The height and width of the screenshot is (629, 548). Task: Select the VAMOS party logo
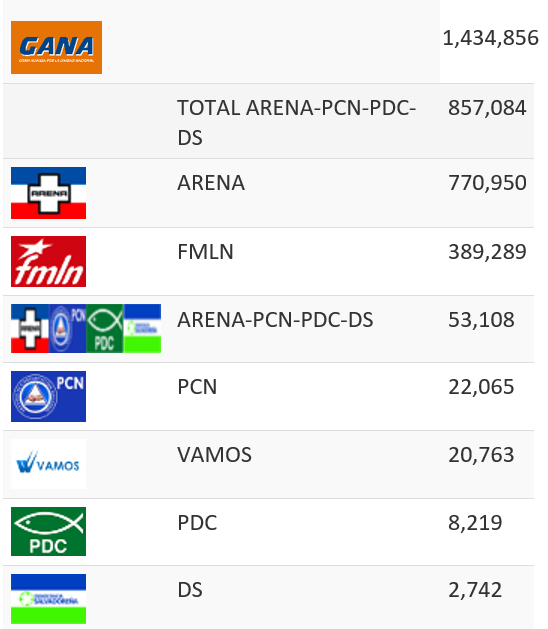click(48, 464)
